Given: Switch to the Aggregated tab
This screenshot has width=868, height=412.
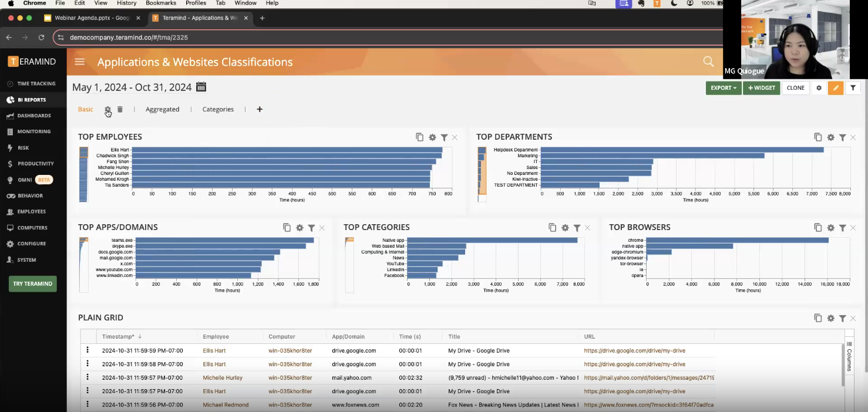Looking at the screenshot, I should (163, 109).
